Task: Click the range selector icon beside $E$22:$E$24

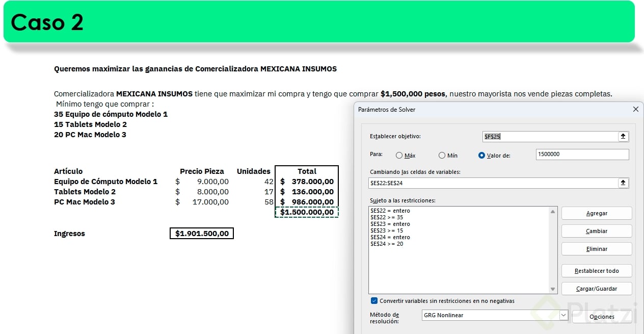Action: 623,183
